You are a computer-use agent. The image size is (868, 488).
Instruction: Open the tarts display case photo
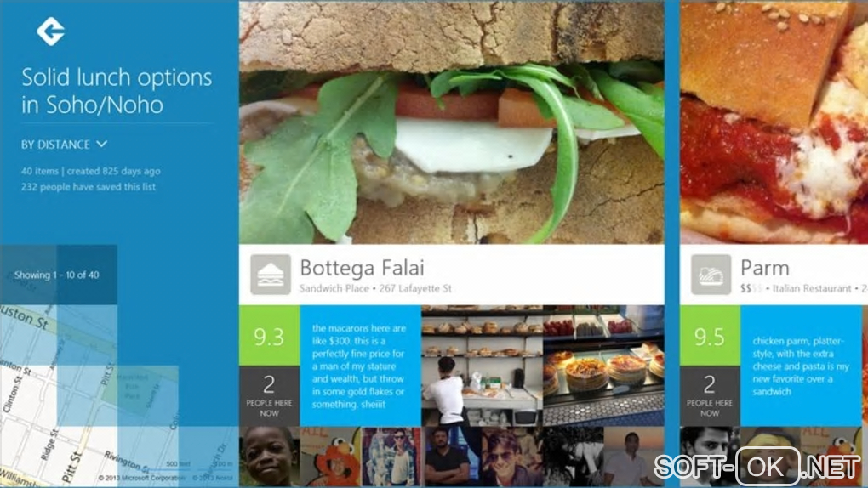[604, 366]
